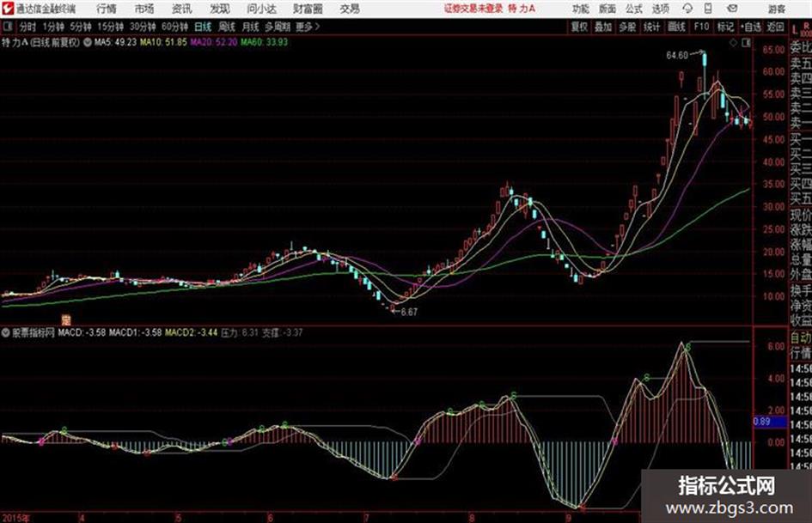Click the MA20: 52.20 value
The image size is (812, 523).
213,42
